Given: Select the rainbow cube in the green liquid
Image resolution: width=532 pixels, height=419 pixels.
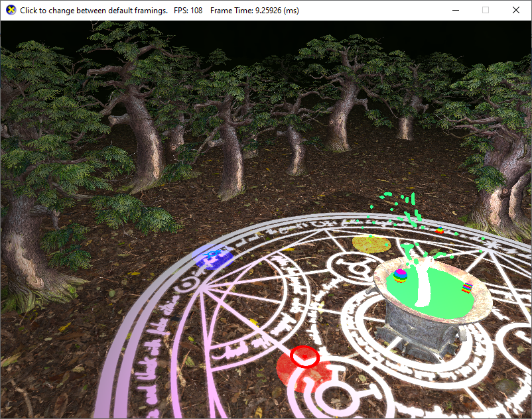Looking at the screenshot, I should coord(467,288).
